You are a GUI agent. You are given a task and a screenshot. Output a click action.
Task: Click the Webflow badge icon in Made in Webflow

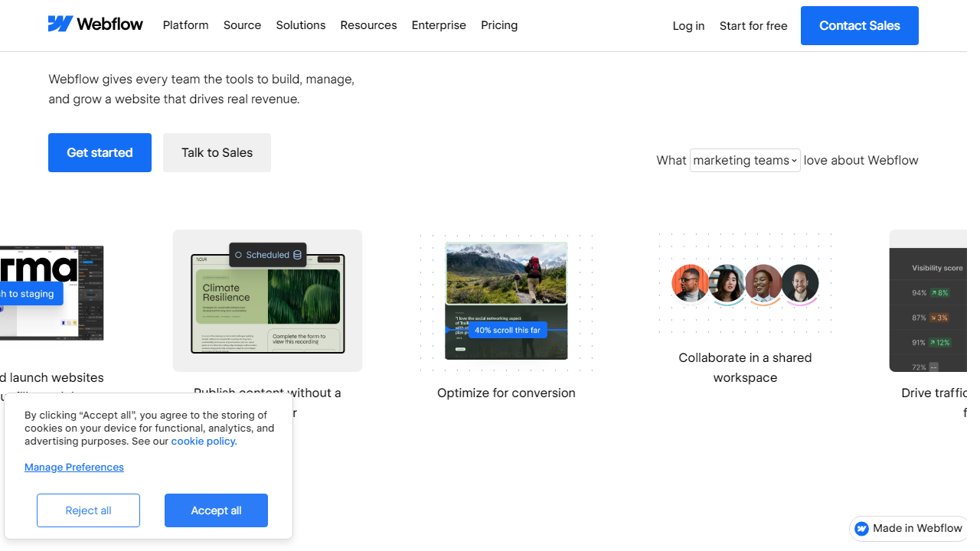pos(862,529)
